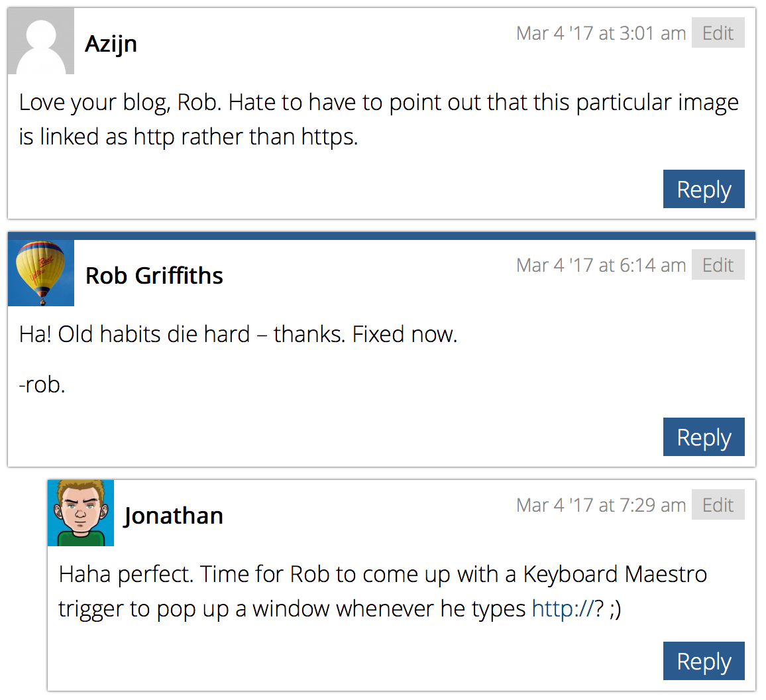Image resolution: width=766 pixels, height=700 pixels.
Task: Click the '-rob.' signature line
Action: tap(42, 384)
